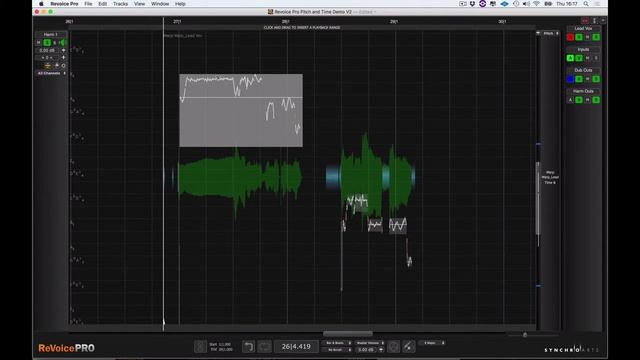Toggle the M button in Inputs group
The height and width of the screenshot is (360, 640).
tap(587, 58)
